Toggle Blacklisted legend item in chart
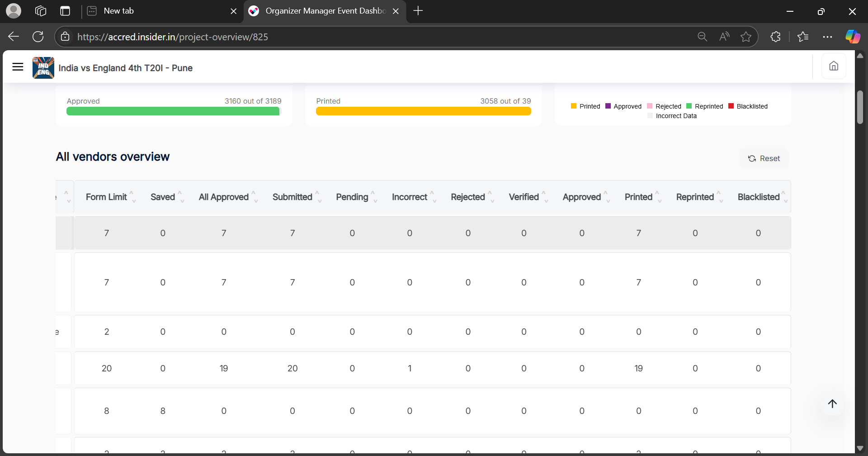Screen dimensions: 868x456 click(x=748, y=106)
